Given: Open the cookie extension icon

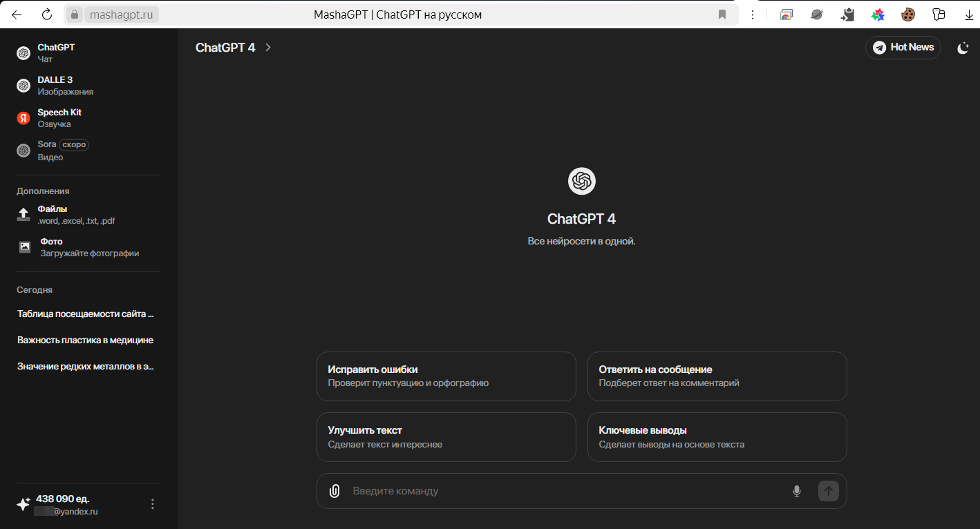Looking at the screenshot, I should pos(908,15).
